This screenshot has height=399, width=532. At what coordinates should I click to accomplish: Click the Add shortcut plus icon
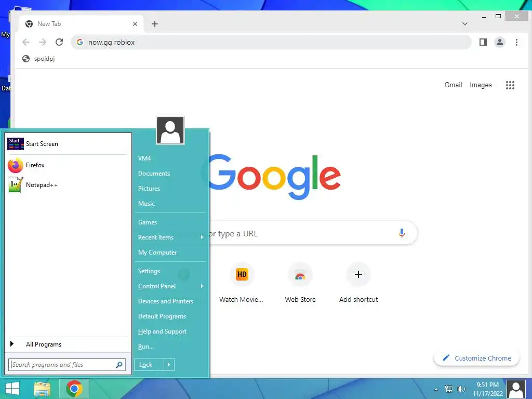[x=358, y=274]
